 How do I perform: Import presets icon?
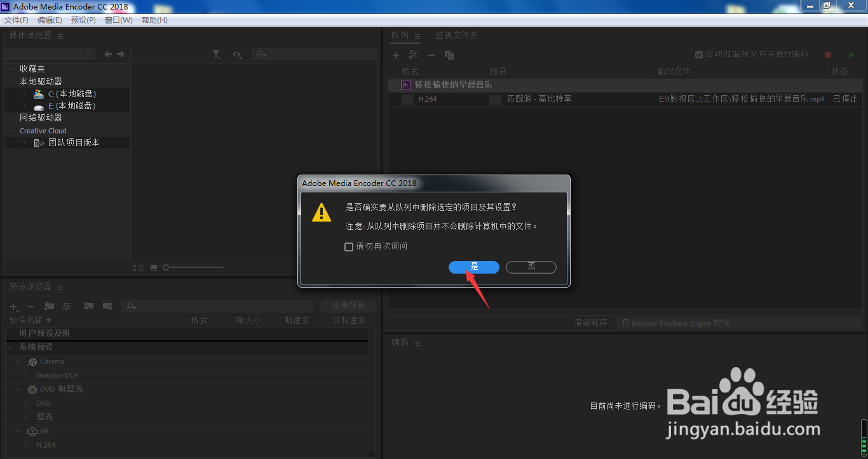pyautogui.click(x=88, y=306)
